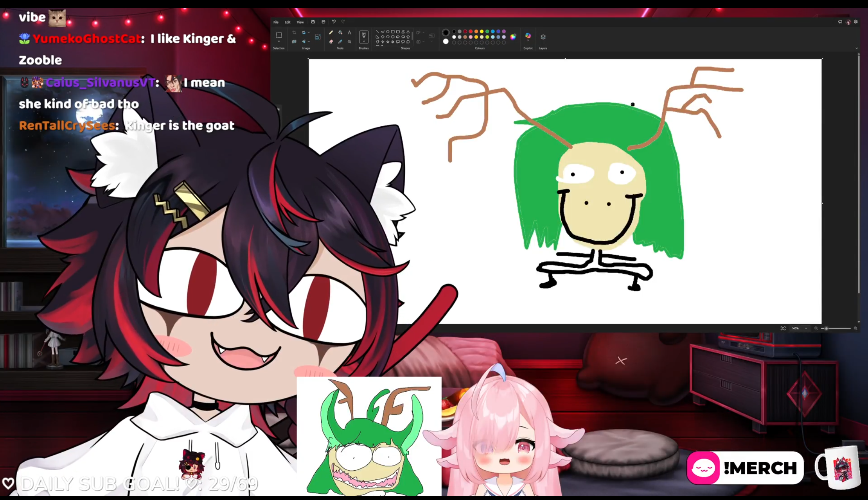Open the Paint account profile picture
868x500 pixels.
(x=848, y=22)
